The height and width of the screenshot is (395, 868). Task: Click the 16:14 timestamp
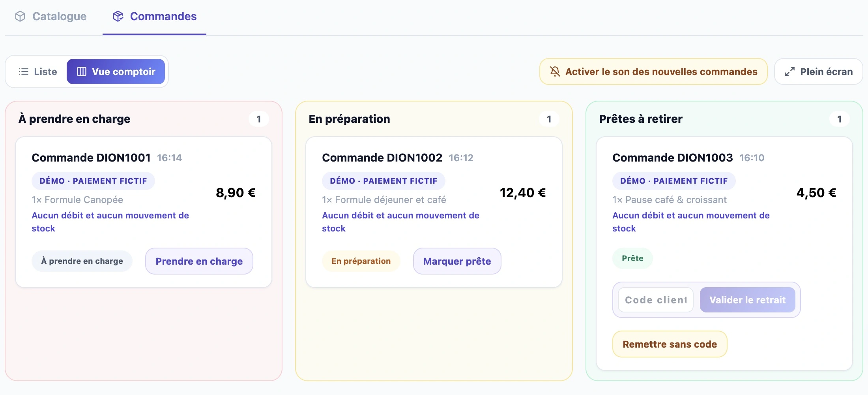[x=170, y=158]
